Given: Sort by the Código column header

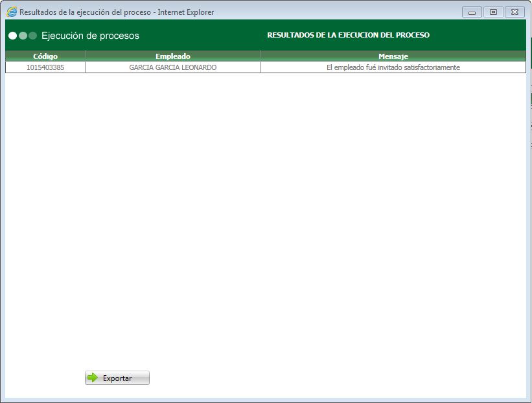Looking at the screenshot, I should (x=43, y=56).
